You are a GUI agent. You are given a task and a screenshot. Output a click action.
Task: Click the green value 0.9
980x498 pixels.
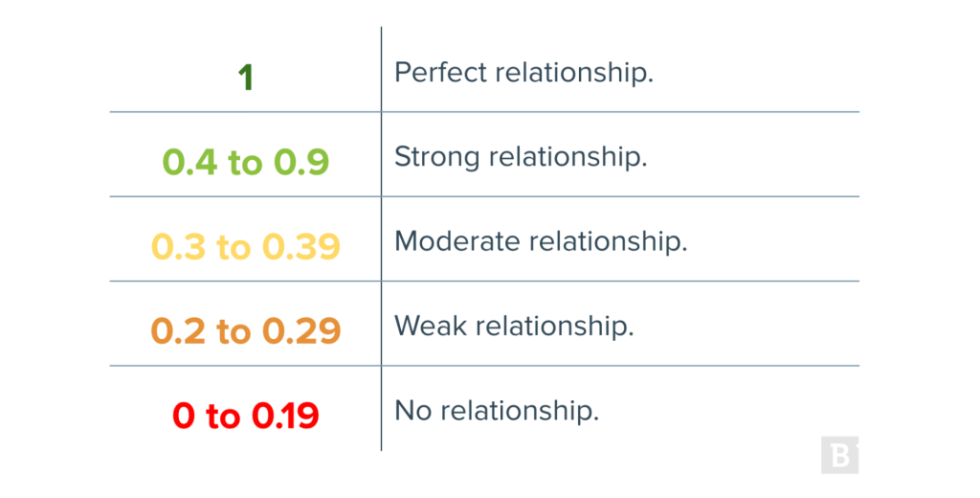pyautogui.click(x=301, y=163)
